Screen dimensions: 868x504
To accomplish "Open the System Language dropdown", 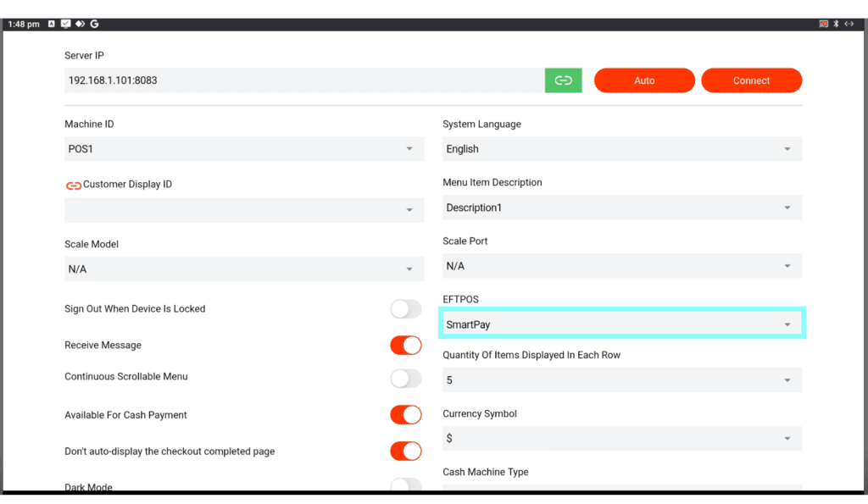I will [x=622, y=149].
